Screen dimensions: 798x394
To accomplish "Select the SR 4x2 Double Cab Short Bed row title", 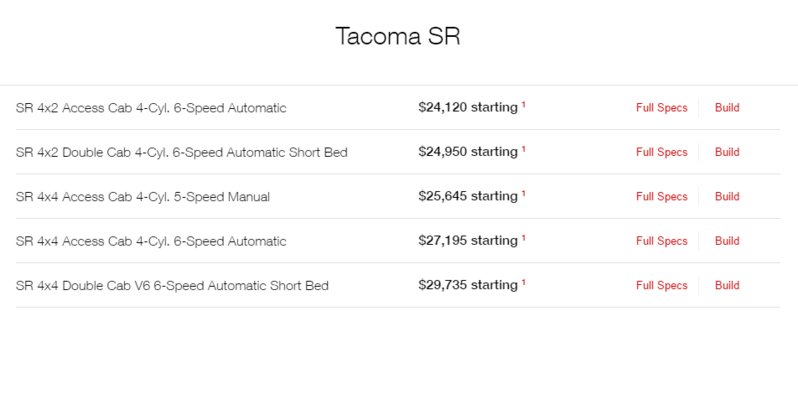I will (x=182, y=152).
